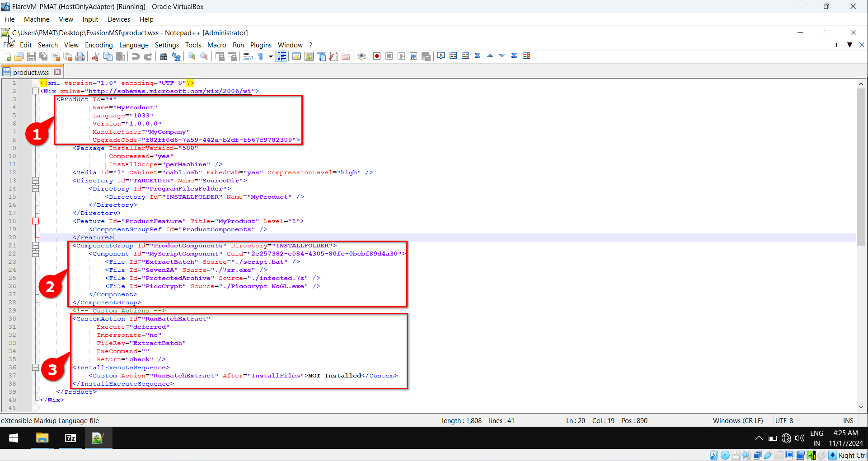Viewport: 868px width, 461px height.
Task: Collapse the Wix fold marker on line 2
Action: (35, 91)
